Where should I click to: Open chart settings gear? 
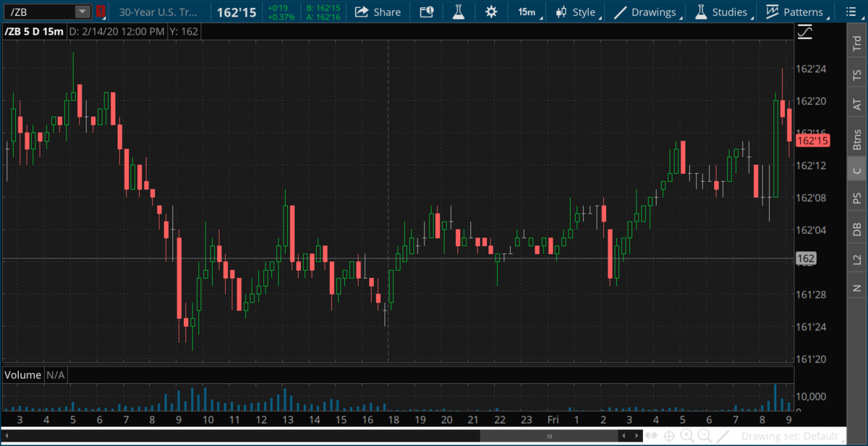point(491,12)
